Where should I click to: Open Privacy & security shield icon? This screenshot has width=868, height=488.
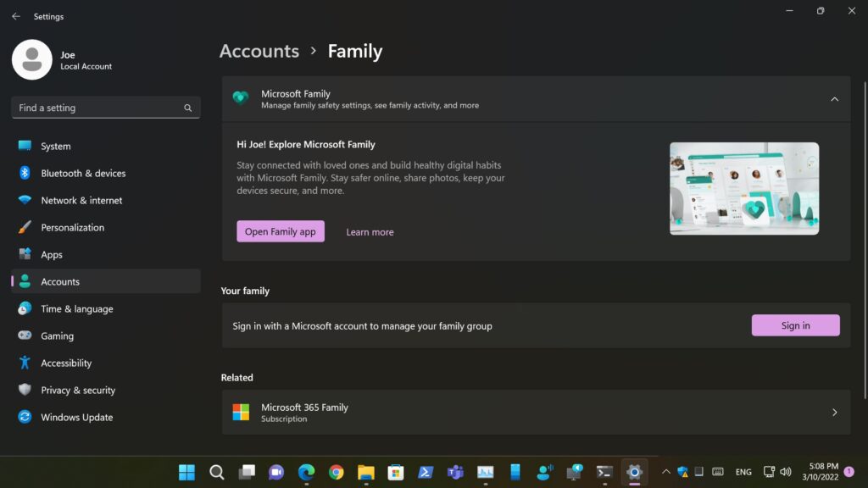25,390
